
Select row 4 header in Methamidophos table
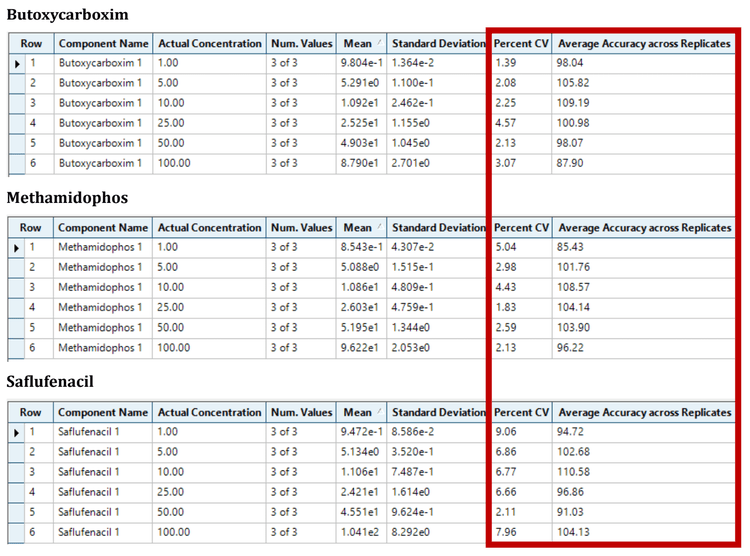click(x=32, y=307)
